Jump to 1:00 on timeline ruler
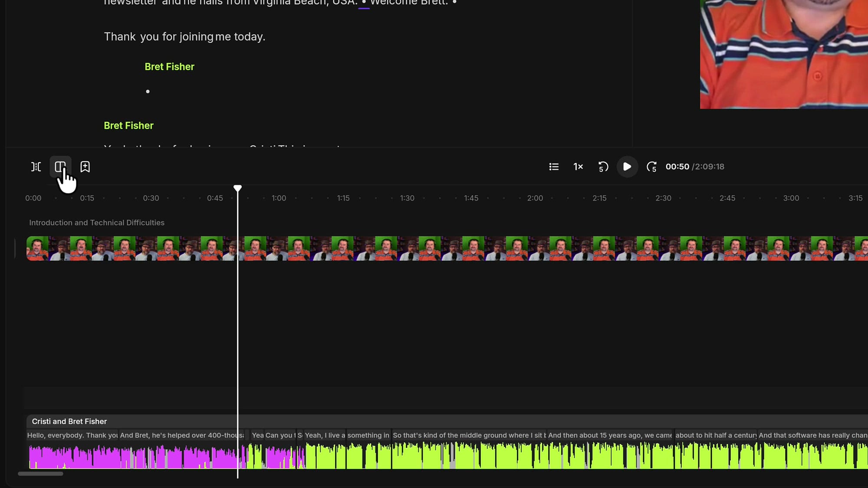 click(279, 198)
